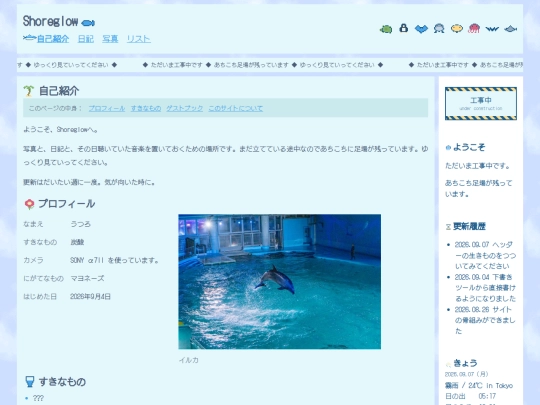540x405 pixels.
Task: Click the Shoreglow site title
Action: tap(50, 21)
